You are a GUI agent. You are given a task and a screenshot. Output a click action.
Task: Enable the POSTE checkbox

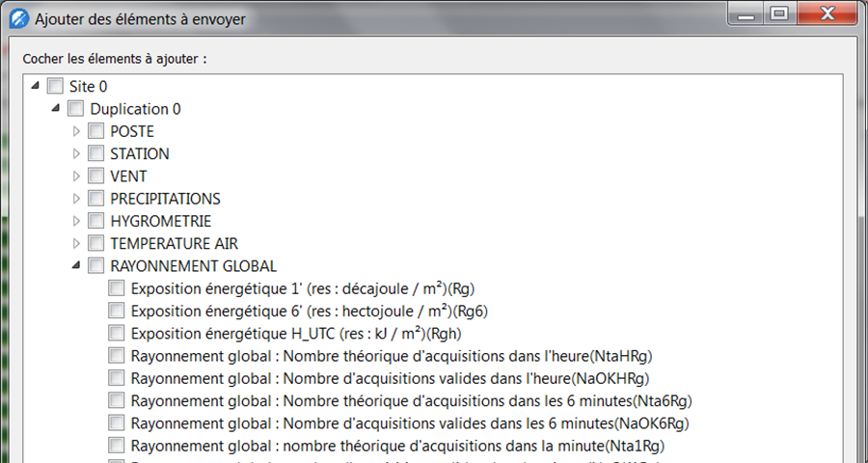96,131
